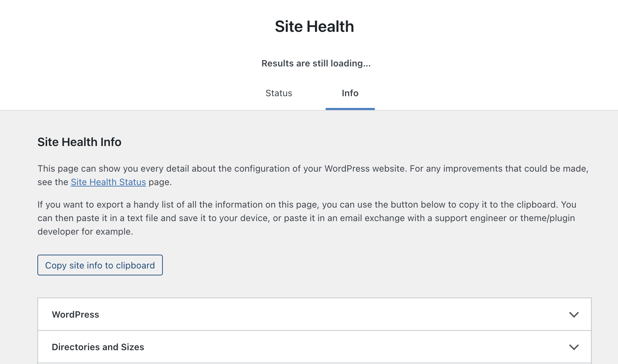Switch to the Status tab
Image resolution: width=618 pixels, height=364 pixels.
click(279, 93)
